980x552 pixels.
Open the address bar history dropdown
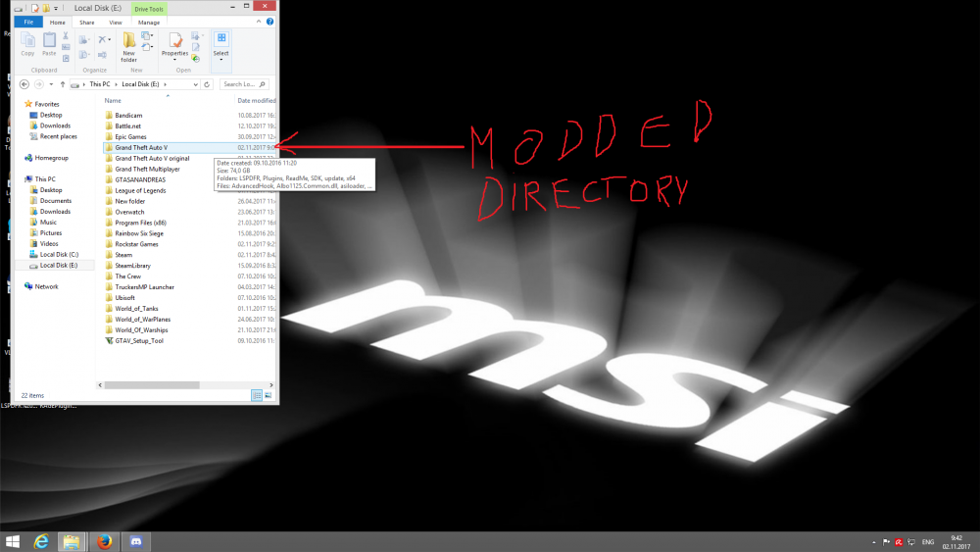(x=196, y=84)
